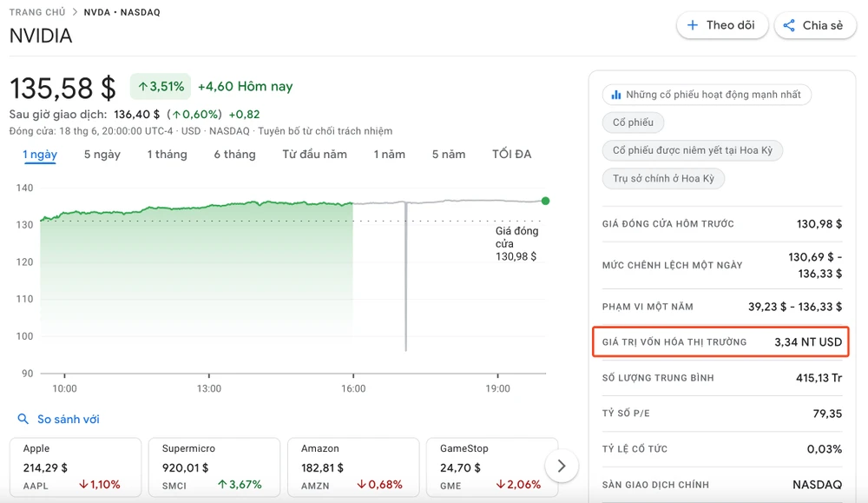Click the most active stocks chip
Image resolution: width=868 pixels, height=503 pixels.
(706, 94)
